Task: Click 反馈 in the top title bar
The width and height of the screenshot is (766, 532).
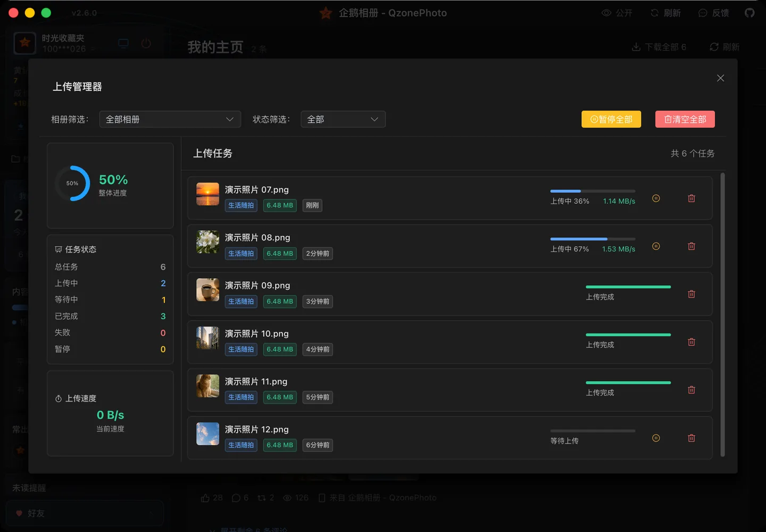Action: pyautogui.click(x=714, y=13)
